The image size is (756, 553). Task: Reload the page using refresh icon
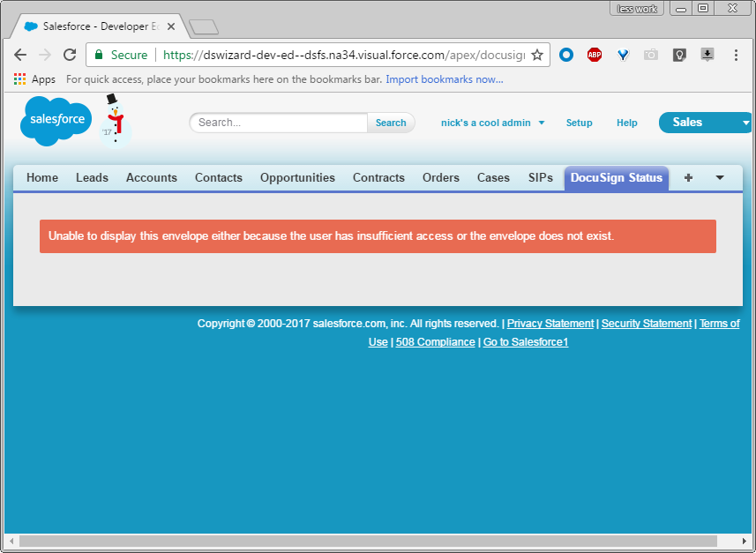tap(70, 55)
